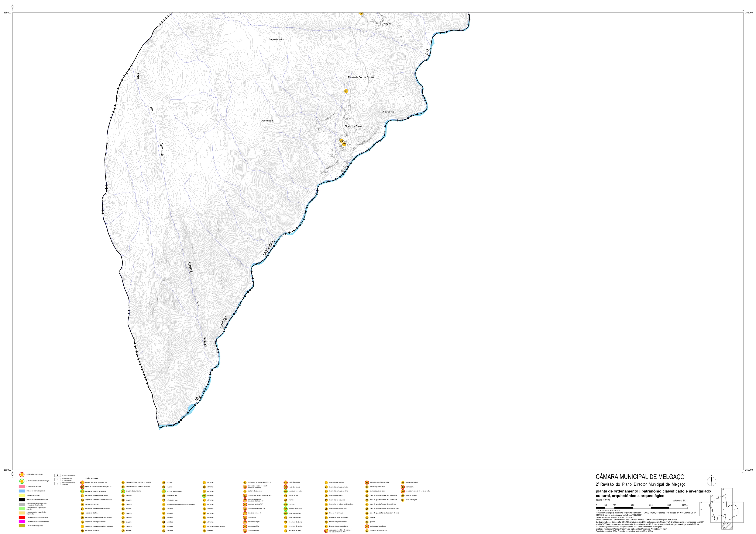The height and width of the screenshot is (534, 756).
Task: Click map marker 07 near Ribeiro de Baixo
Action: (x=344, y=144)
